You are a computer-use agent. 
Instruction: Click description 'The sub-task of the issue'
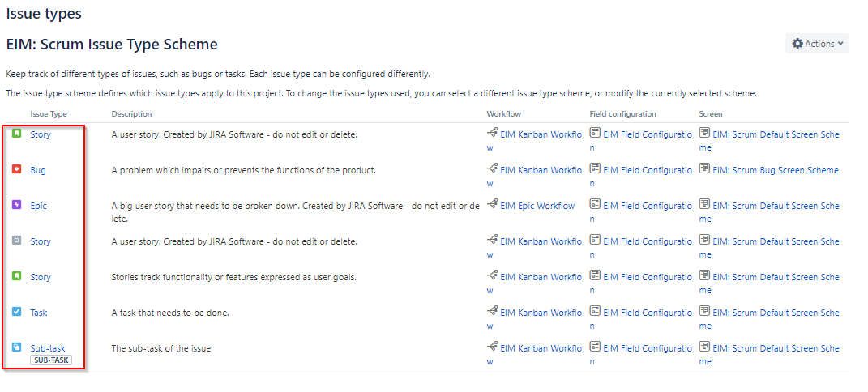[x=161, y=348]
